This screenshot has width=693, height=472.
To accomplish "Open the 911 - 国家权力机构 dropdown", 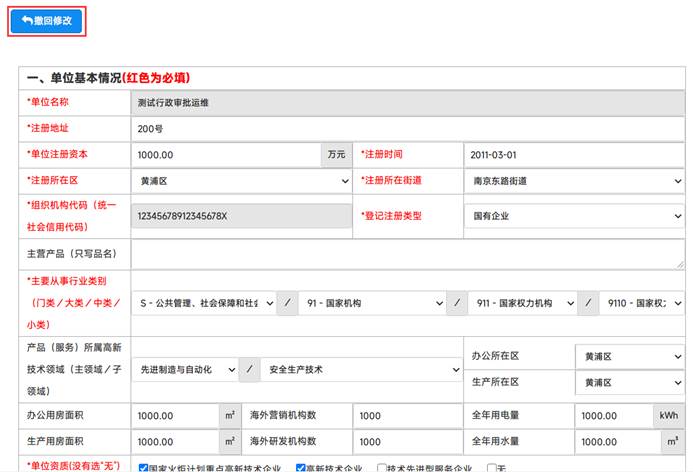I will click(x=521, y=304).
